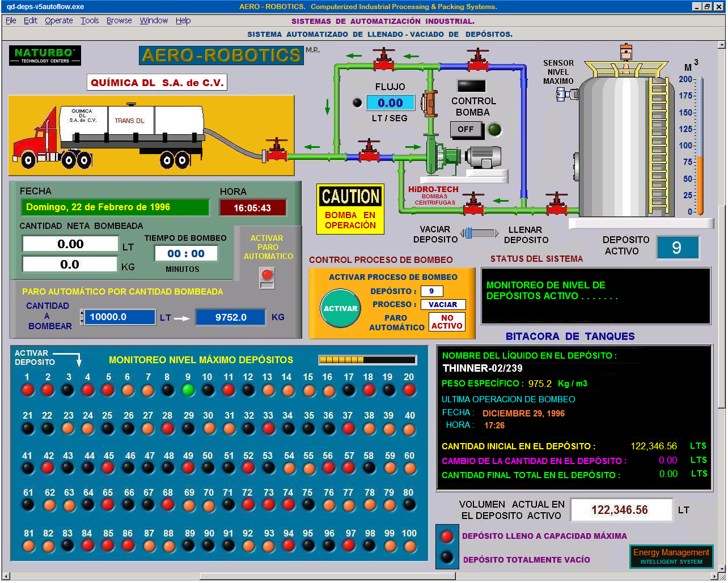
Task: Click the THINNER-02/239 liquid name
Action: coord(482,368)
